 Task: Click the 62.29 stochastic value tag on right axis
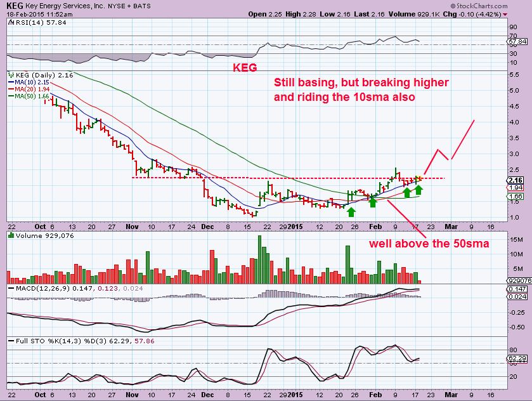click(x=518, y=358)
